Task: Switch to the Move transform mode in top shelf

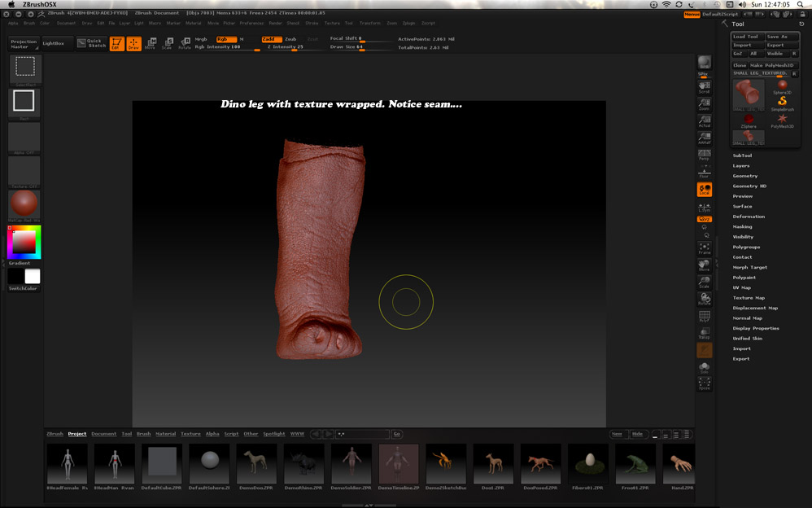Action: (151, 43)
